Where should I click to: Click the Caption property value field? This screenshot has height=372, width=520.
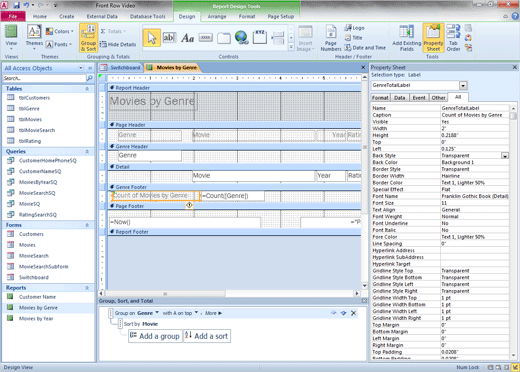point(475,115)
